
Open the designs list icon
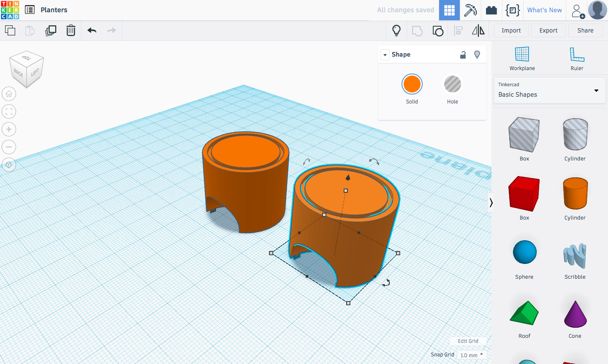30,10
